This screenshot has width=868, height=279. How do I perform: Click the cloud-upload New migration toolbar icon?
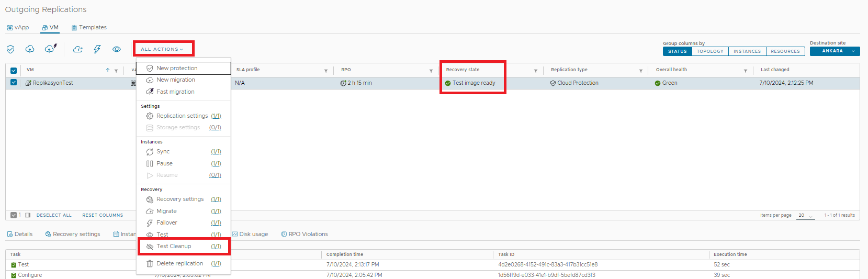coord(30,49)
